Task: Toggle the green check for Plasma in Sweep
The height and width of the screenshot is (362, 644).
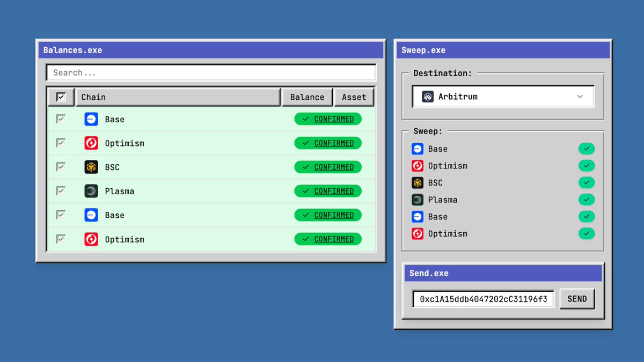Action: [x=587, y=200]
